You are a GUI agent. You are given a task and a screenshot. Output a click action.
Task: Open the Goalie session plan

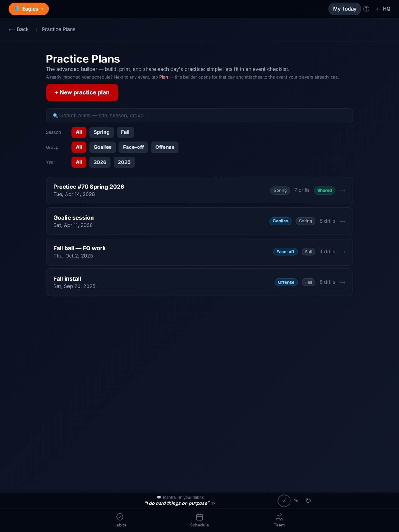click(x=199, y=221)
